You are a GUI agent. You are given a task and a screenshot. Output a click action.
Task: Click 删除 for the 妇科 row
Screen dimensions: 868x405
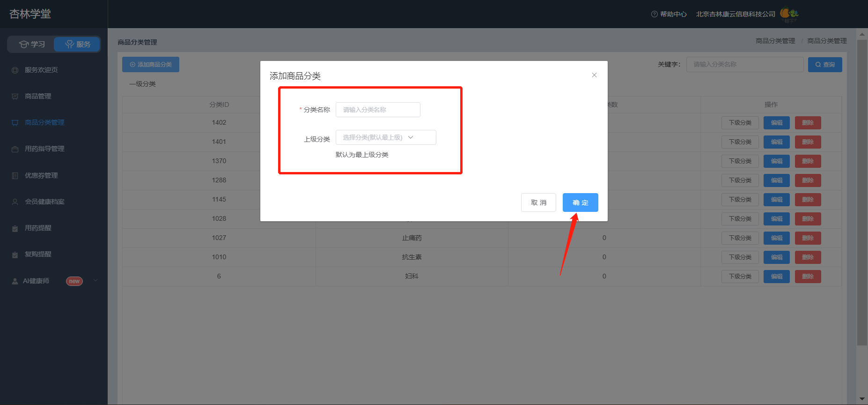click(x=808, y=277)
